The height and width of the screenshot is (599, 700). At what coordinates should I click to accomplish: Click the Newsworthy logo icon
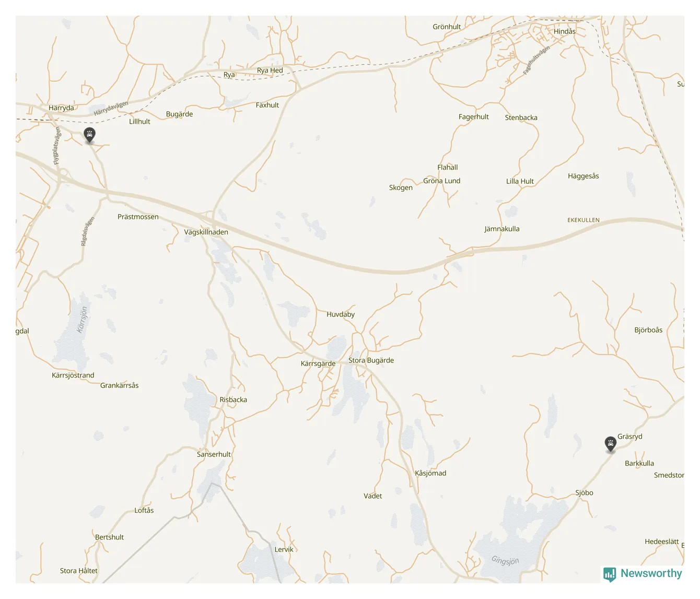[x=610, y=574]
